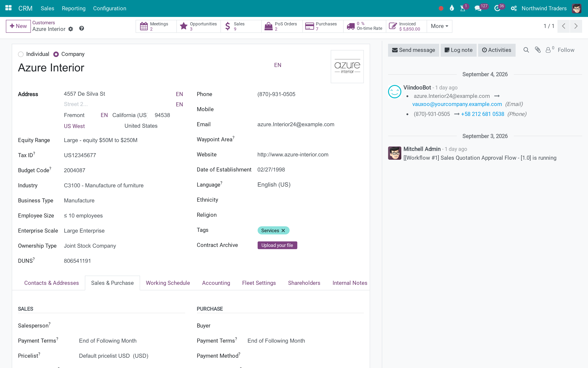The width and height of the screenshot is (588, 368).
Task: Open the debug tools gears icon
Action: pyautogui.click(x=514, y=8)
